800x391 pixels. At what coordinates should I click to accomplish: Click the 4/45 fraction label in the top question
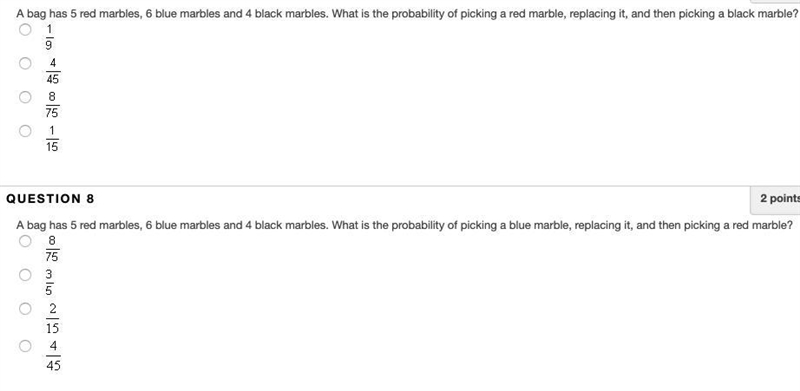coord(53,71)
